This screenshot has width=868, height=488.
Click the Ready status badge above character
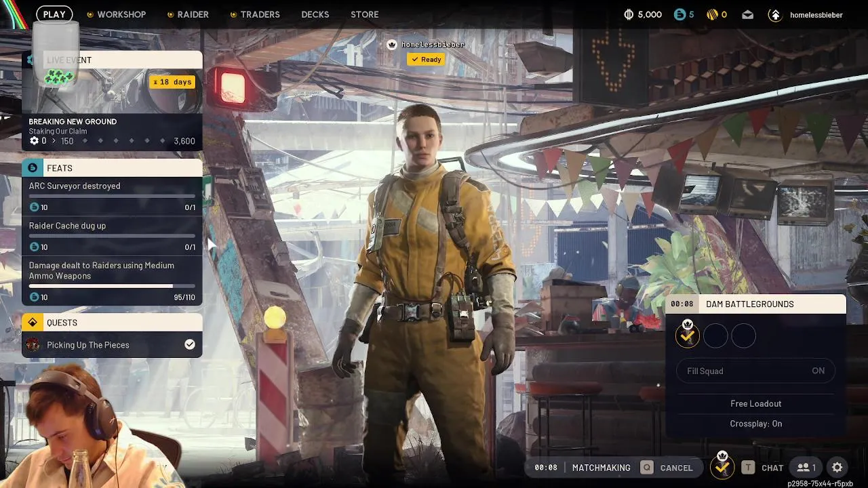coord(427,60)
